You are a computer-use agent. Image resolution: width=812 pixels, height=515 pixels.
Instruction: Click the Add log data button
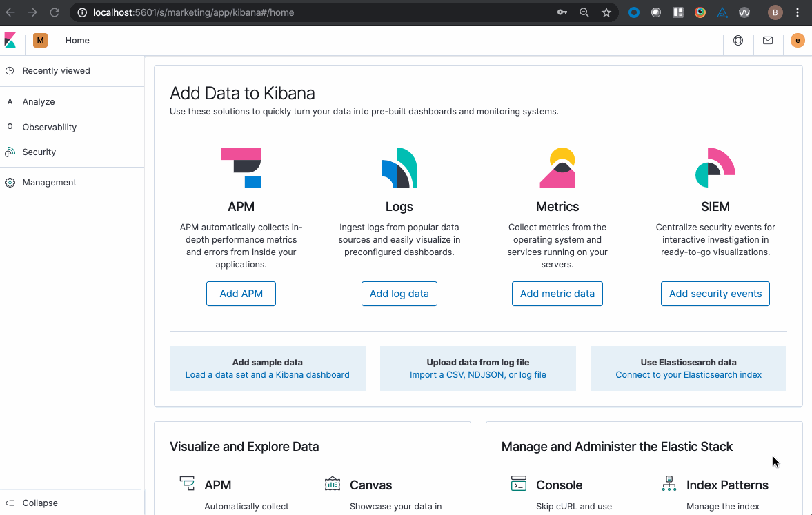click(399, 294)
